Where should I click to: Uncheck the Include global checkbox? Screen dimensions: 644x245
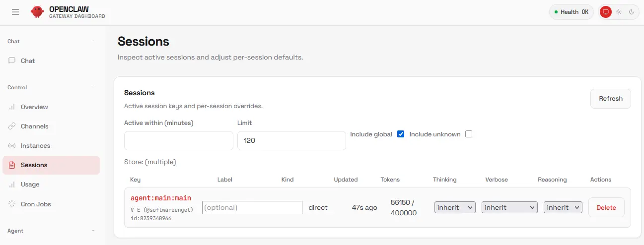tap(401, 134)
